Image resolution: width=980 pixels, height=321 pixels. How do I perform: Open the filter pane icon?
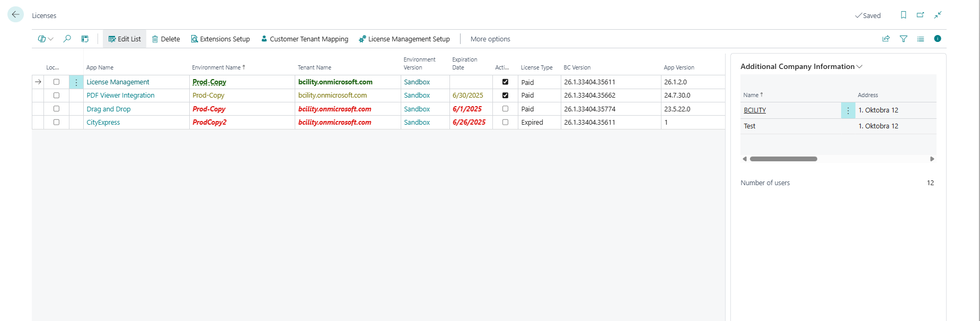coord(903,39)
